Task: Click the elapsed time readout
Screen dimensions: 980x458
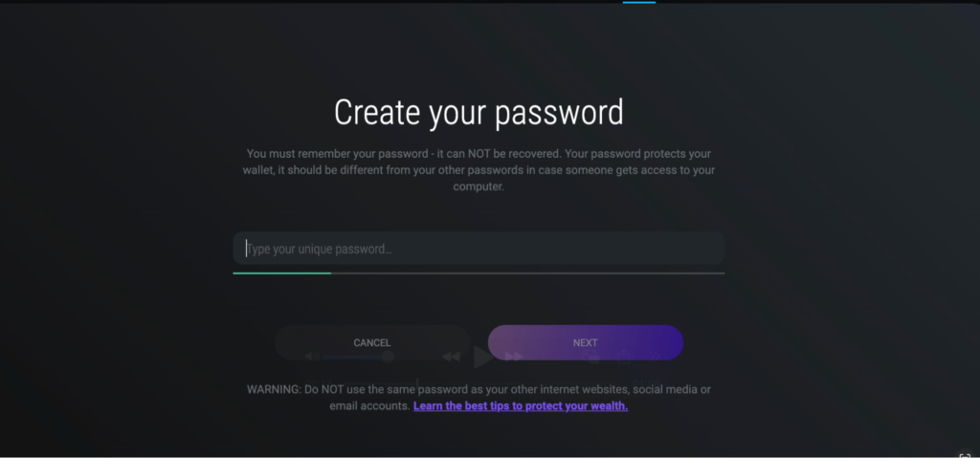Action: coord(319,383)
